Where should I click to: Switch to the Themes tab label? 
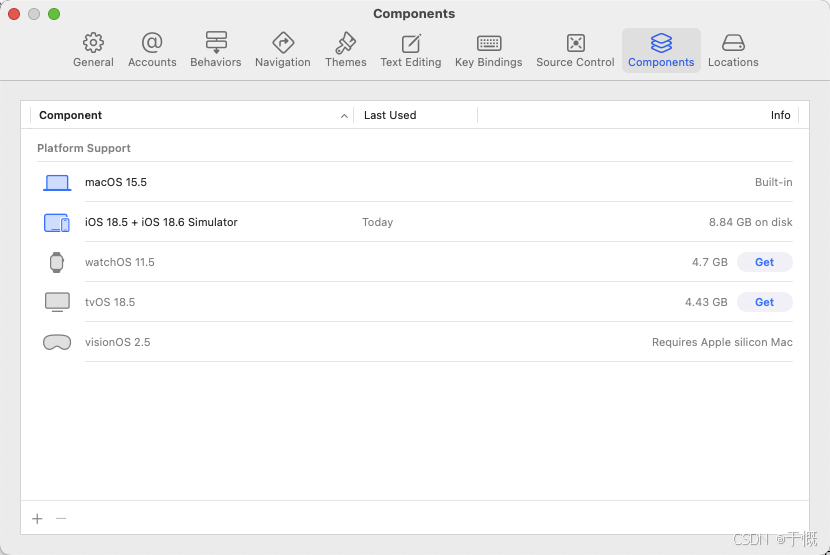[x=346, y=62]
